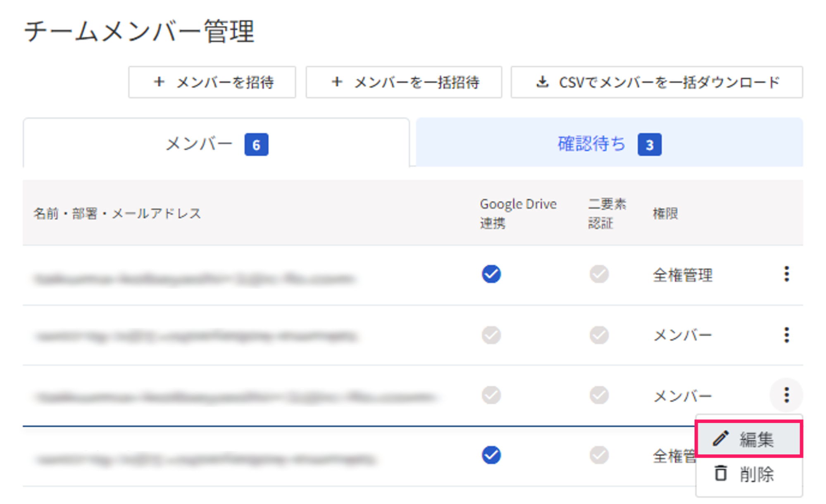Image resolution: width=826 pixels, height=504 pixels.
Task: Click 全権管理 permission text in first row
Action: coord(683,275)
